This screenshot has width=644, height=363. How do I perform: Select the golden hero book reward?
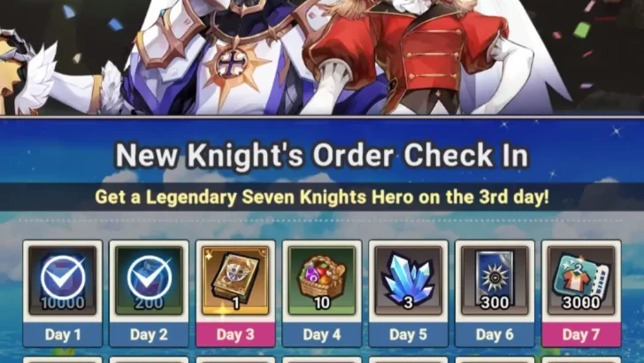(235, 281)
